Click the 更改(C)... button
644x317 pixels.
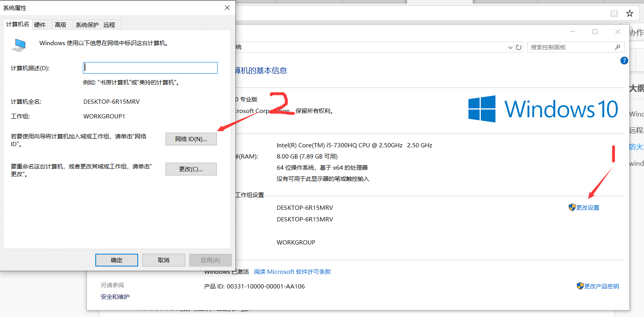(x=191, y=169)
